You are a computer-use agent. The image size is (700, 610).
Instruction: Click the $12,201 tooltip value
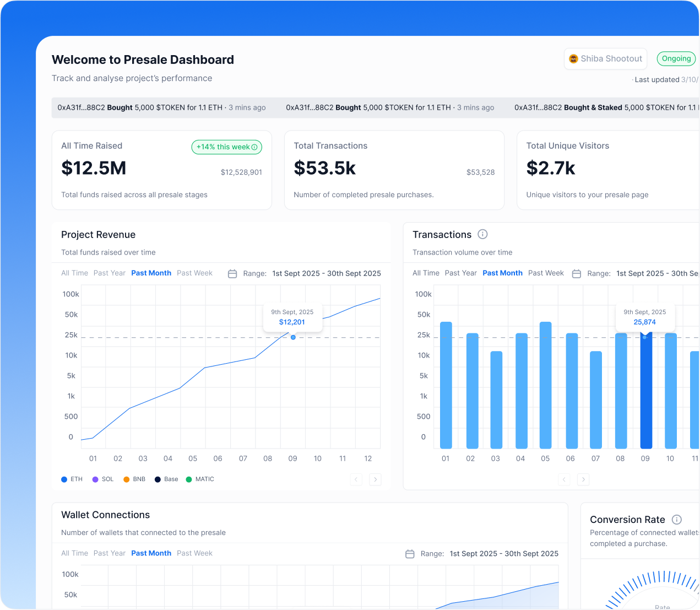point(292,322)
